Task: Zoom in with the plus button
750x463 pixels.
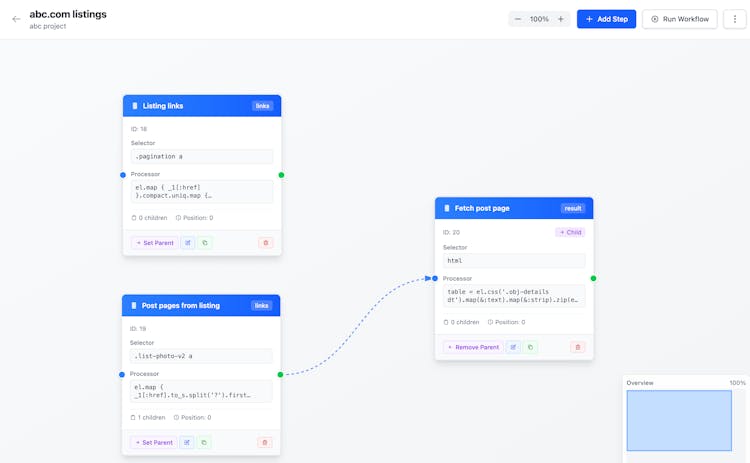Action: tap(561, 19)
